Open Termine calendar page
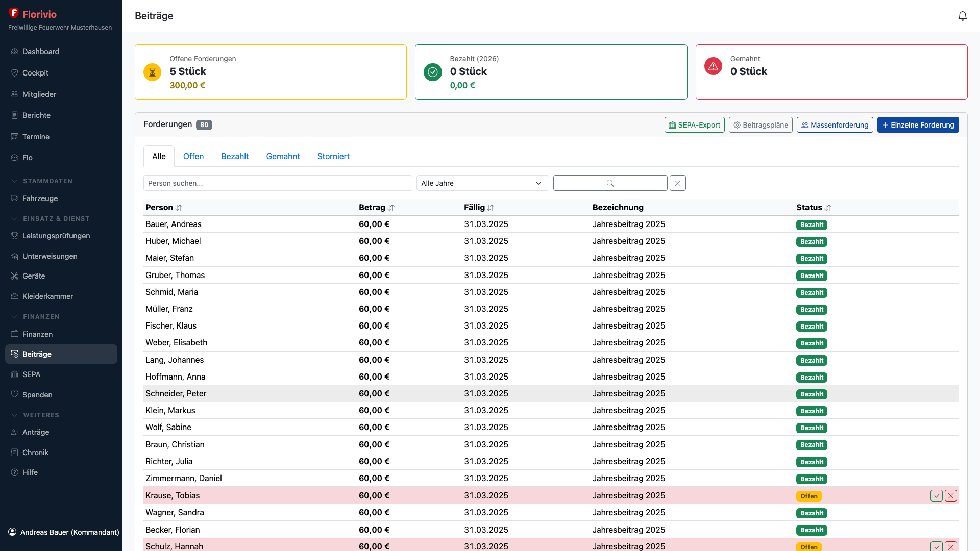Screen dimensions: 980x551 coord(61,137)
